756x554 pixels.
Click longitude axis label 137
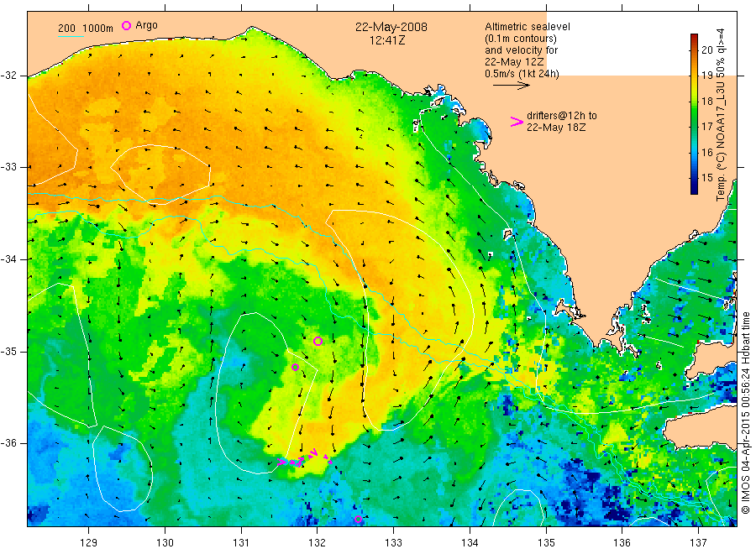(x=698, y=543)
